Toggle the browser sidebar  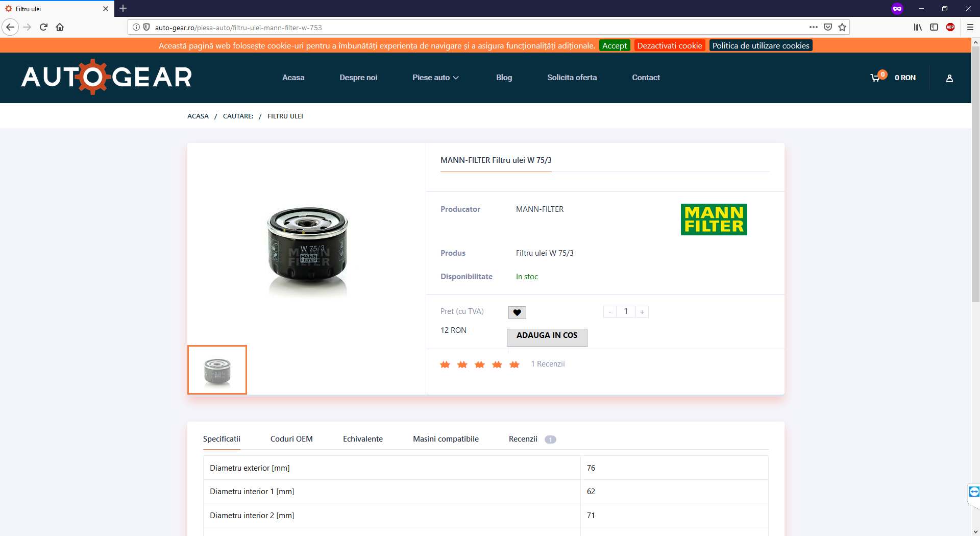coord(934,27)
